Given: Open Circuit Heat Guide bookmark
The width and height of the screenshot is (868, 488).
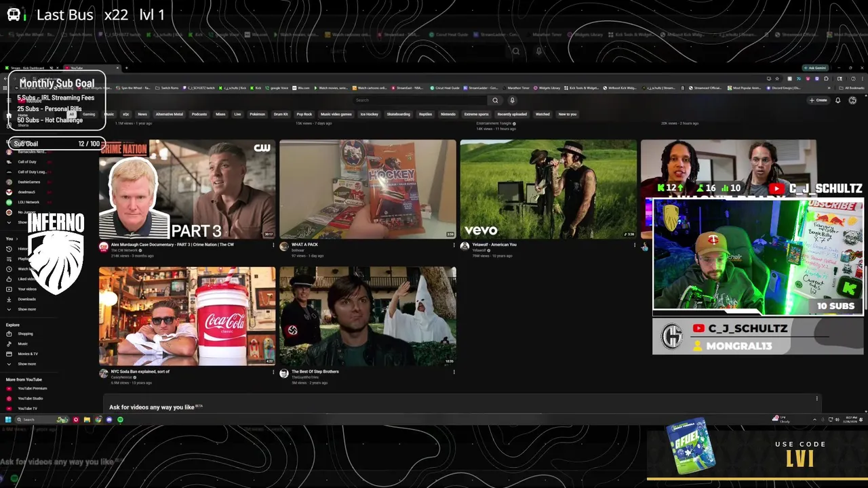Looking at the screenshot, I should click(444, 87).
